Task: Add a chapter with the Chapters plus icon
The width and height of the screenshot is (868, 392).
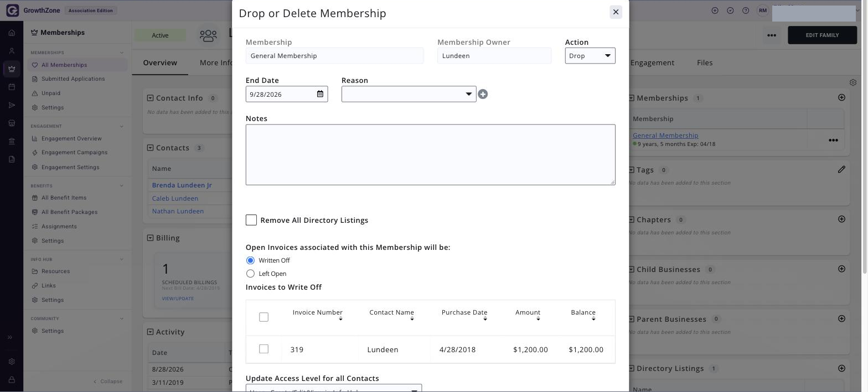Action: pyautogui.click(x=841, y=219)
